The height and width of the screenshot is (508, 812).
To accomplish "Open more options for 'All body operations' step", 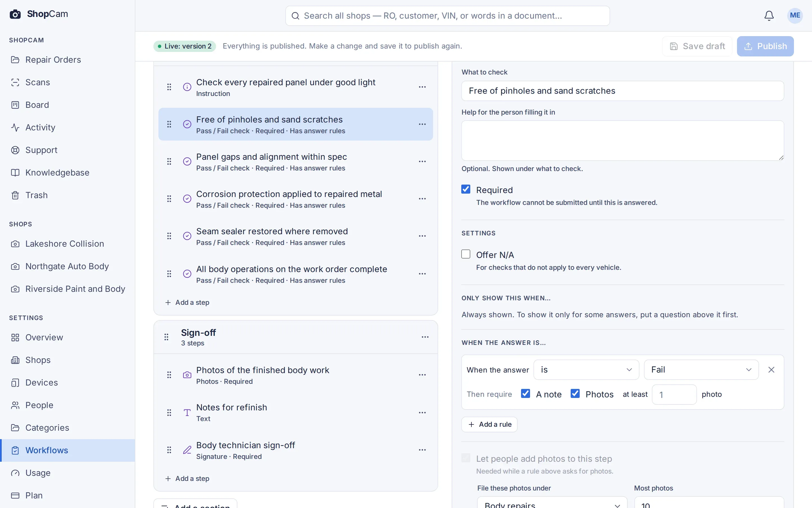I will 422,274.
